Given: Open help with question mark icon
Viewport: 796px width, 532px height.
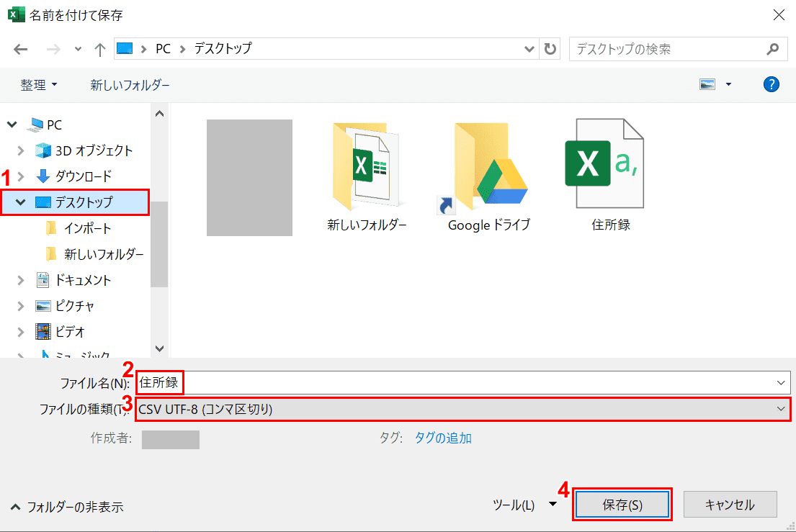Looking at the screenshot, I should click(x=771, y=84).
